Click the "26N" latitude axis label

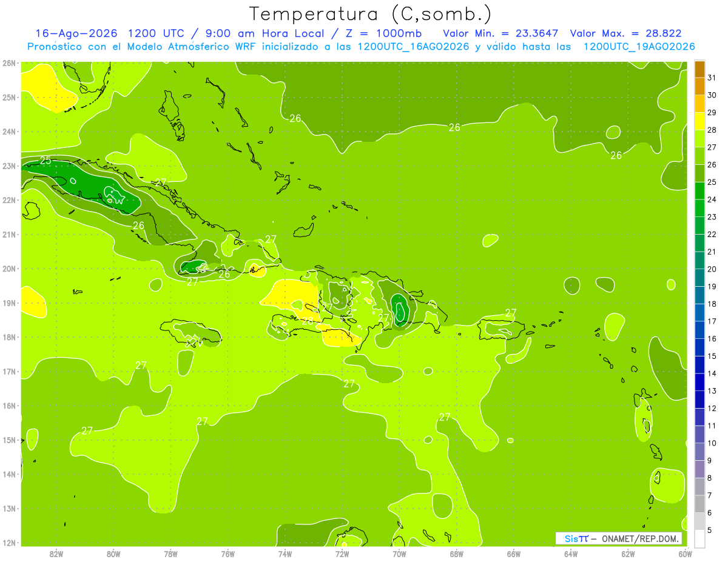(x=8, y=63)
